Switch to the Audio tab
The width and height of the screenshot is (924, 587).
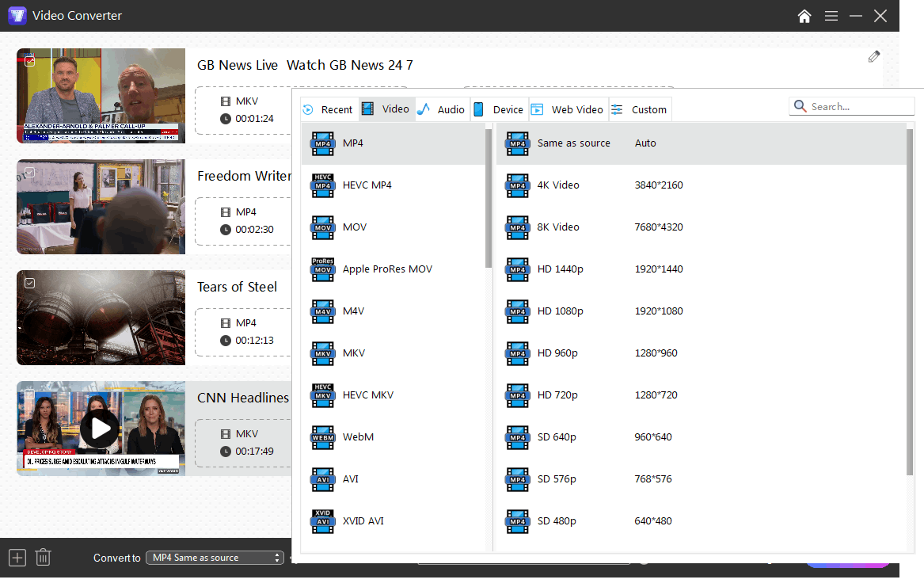pyautogui.click(x=441, y=109)
